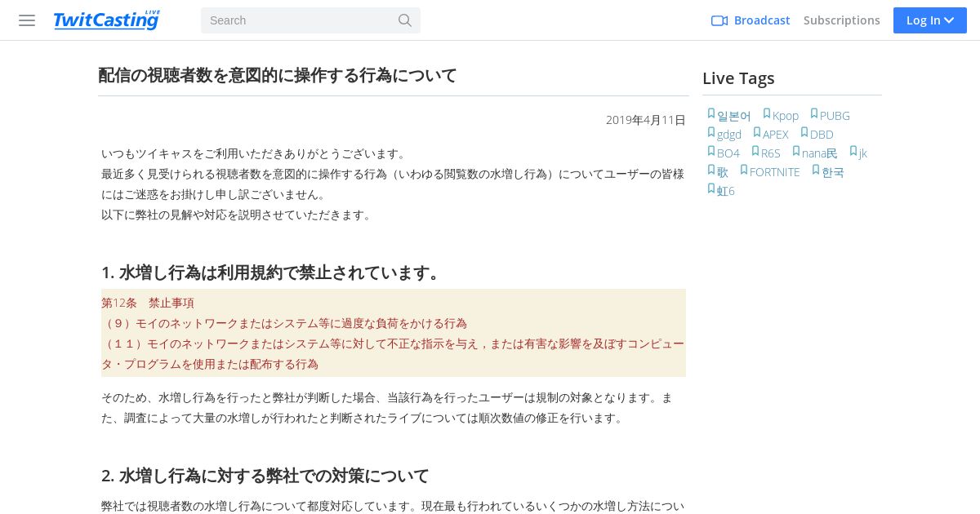This screenshot has width=980, height=514.
Task: Click the search magnifier icon
Action: click(405, 20)
